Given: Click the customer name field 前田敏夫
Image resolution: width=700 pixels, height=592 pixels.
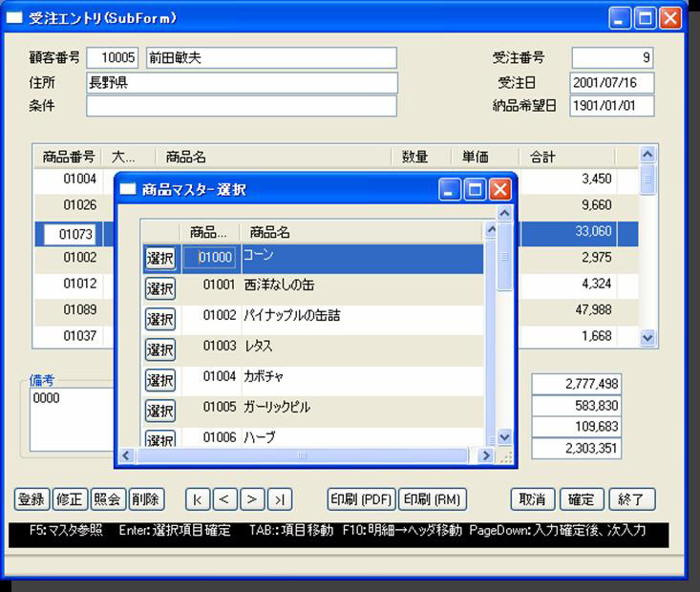Looking at the screenshot, I should [x=271, y=57].
